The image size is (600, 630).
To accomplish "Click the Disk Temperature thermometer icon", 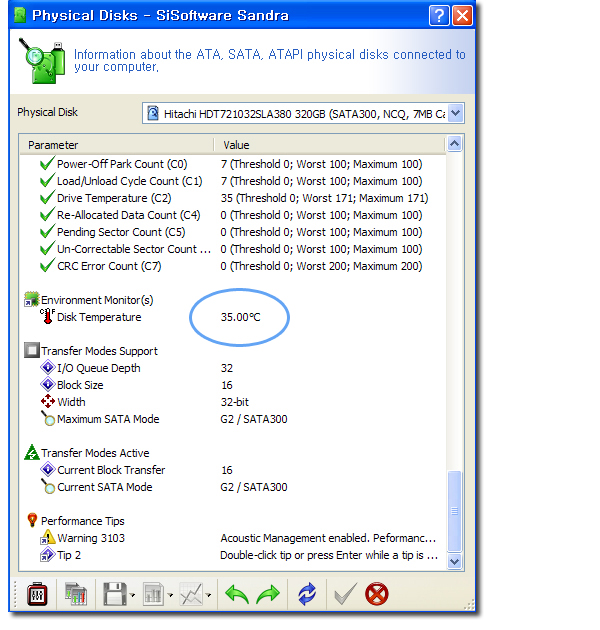I will 47,316.
